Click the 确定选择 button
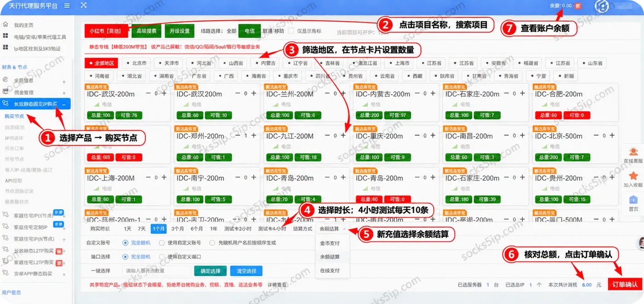 click(x=210, y=271)
